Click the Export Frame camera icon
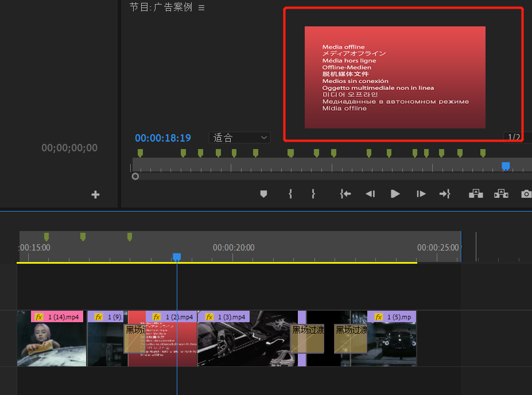This screenshot has height=395, width=532. pos(526,194)
